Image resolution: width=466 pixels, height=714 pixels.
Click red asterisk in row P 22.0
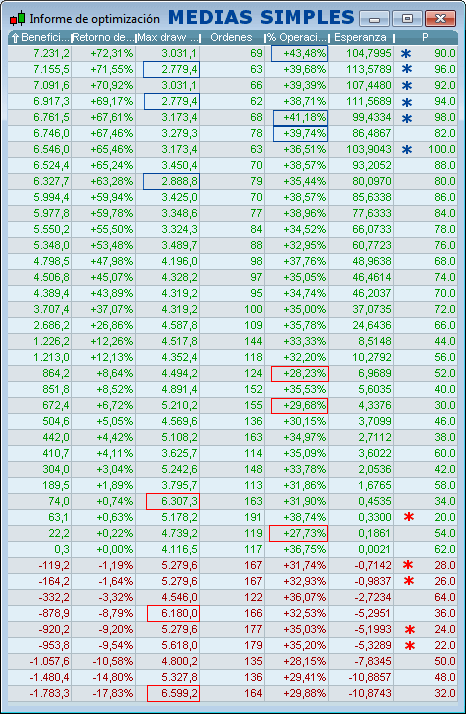coord(410,645)
